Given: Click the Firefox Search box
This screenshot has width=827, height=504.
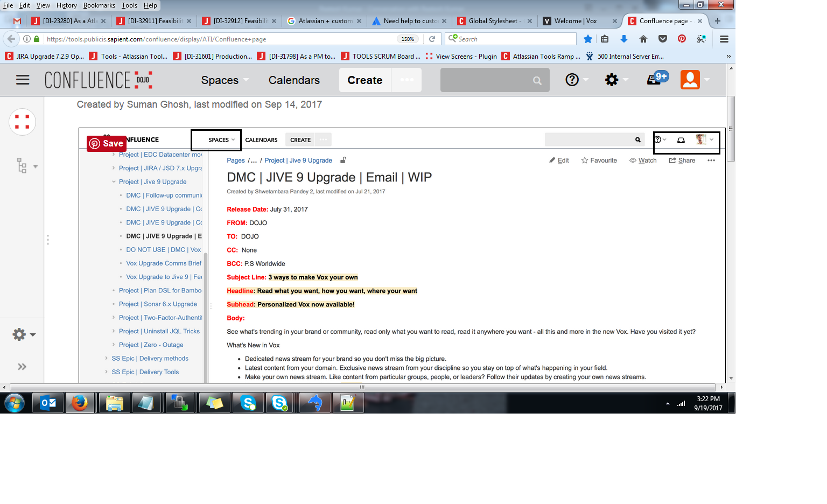Looking at the screenshot, I should click(511, 39).
